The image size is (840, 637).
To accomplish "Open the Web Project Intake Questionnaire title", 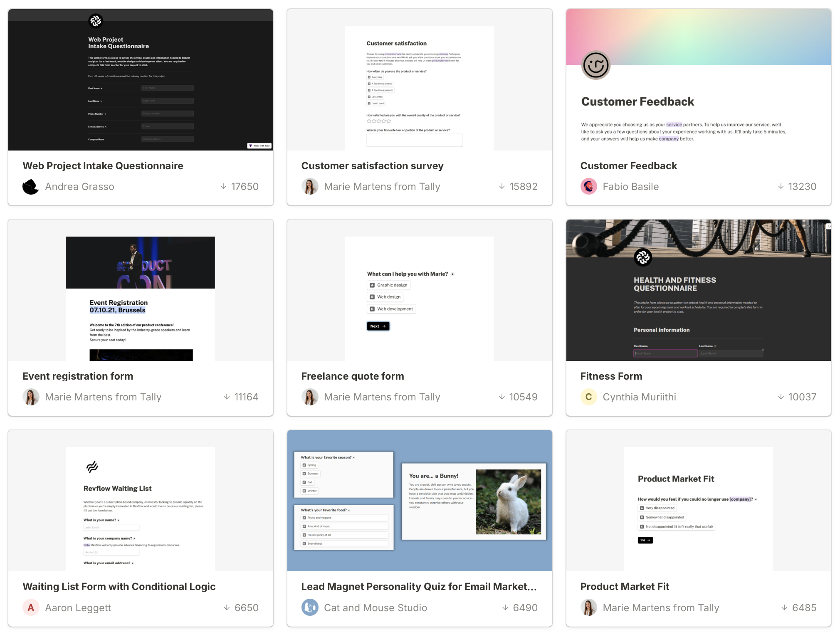I will coord(103,166).
